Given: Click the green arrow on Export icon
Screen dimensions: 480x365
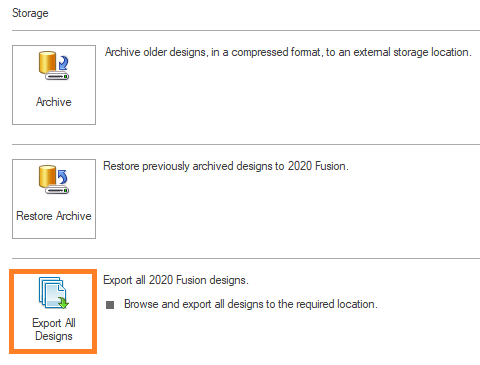Looking at the screenshot, I should point(63,302).
